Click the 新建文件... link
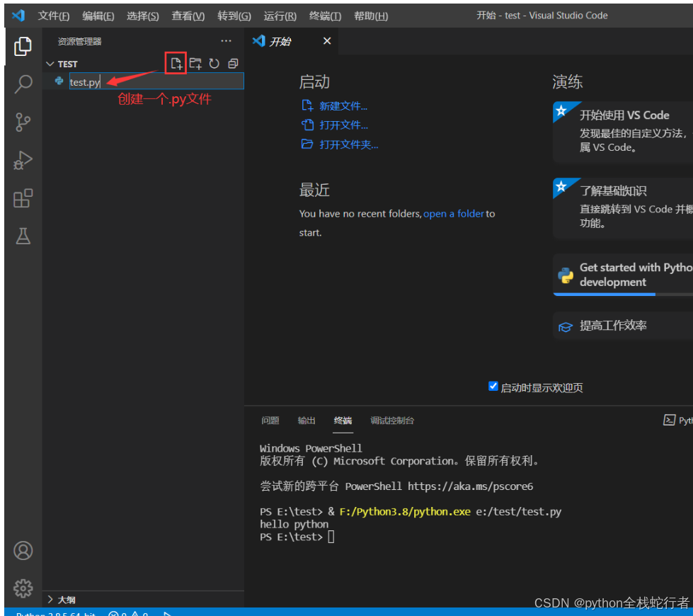Screen dimensions: 693x616 pos(343,106)
